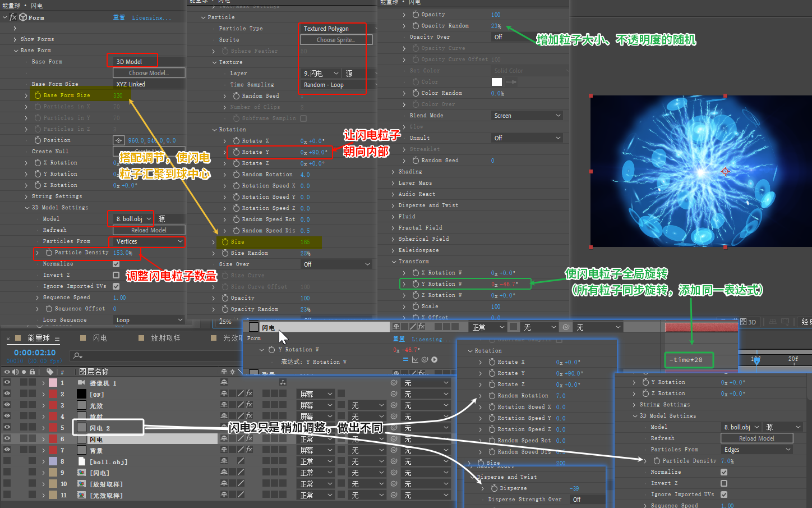Click the red label color of layer [OF]

[x=53, y=394]
